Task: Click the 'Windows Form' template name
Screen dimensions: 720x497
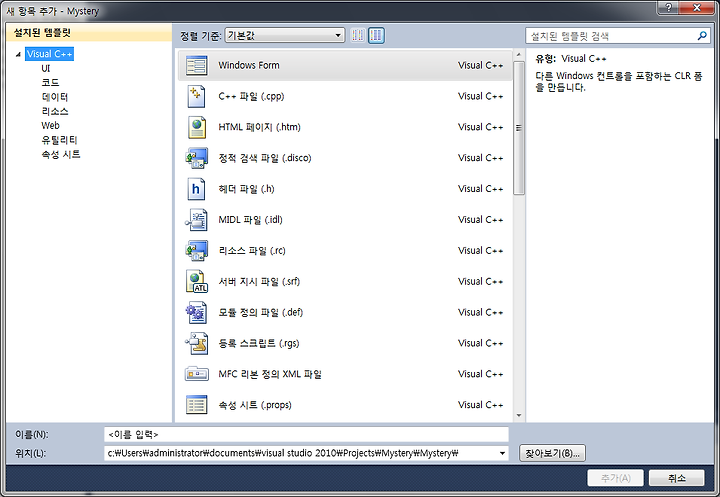Action: click(249, 65)
